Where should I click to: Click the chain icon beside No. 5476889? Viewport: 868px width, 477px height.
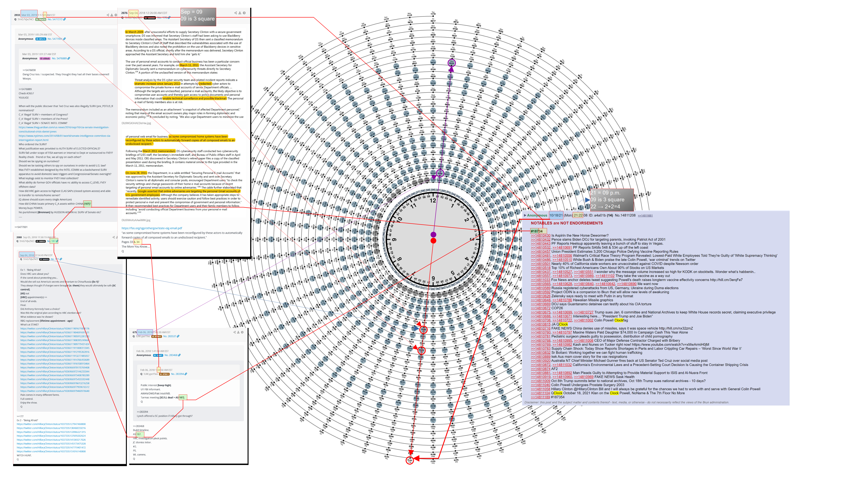coord(69,58)
